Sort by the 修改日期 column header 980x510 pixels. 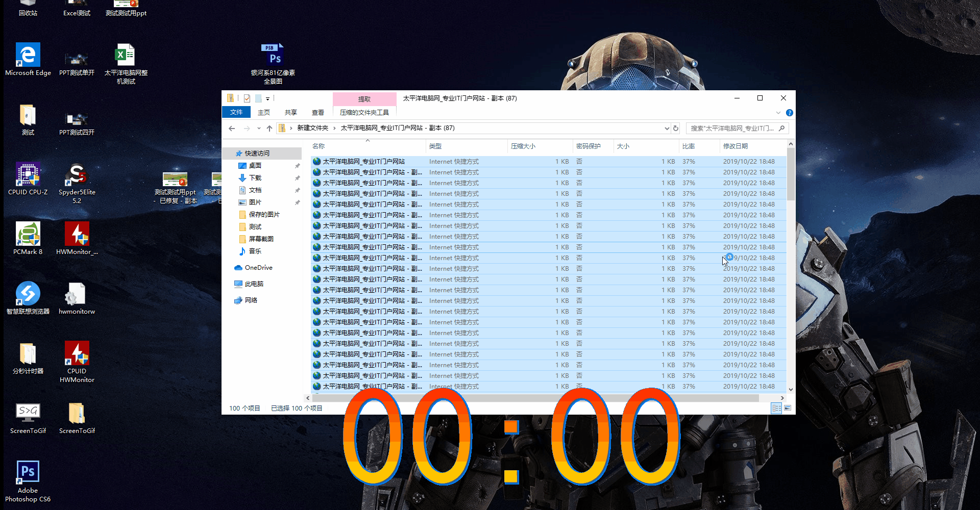coord(753,146)
